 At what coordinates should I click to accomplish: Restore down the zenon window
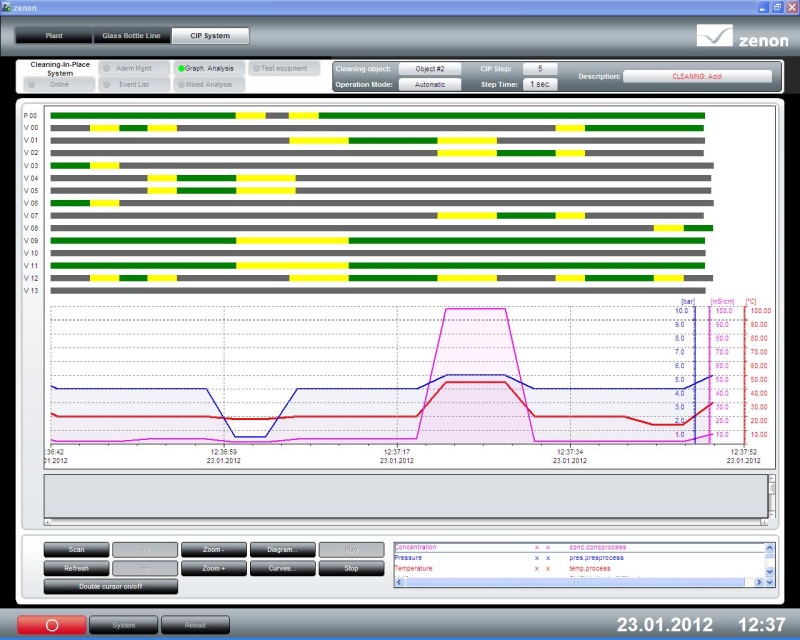point(777,6)
